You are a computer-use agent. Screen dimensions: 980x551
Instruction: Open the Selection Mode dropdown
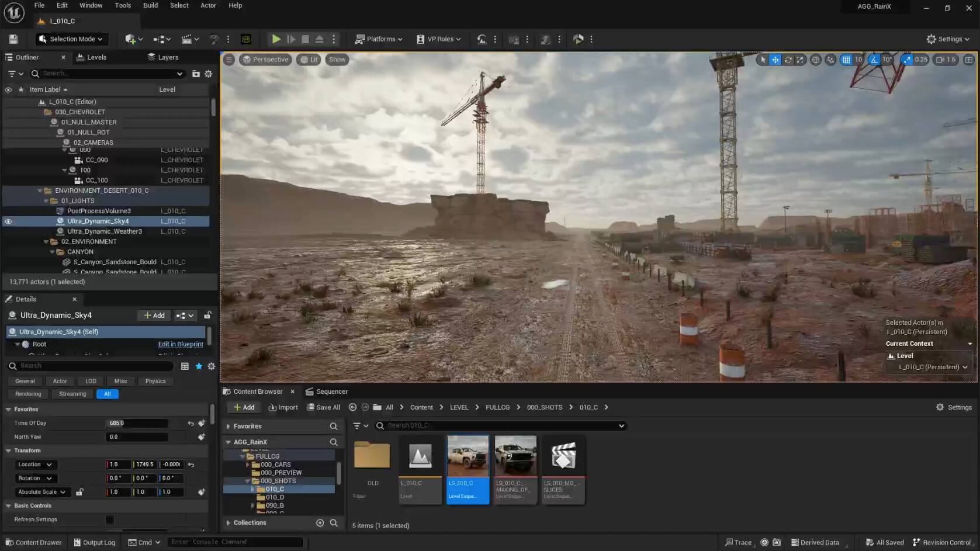71,39
